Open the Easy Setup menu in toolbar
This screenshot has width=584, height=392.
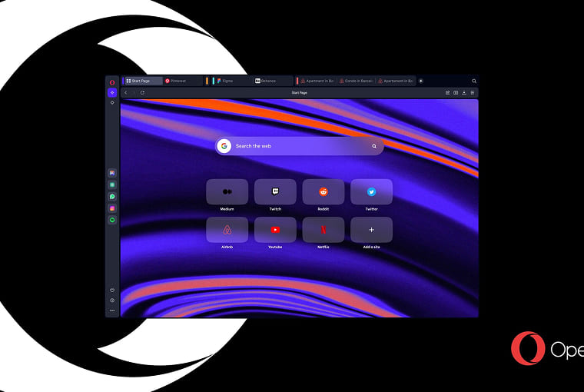coord(473,93)
